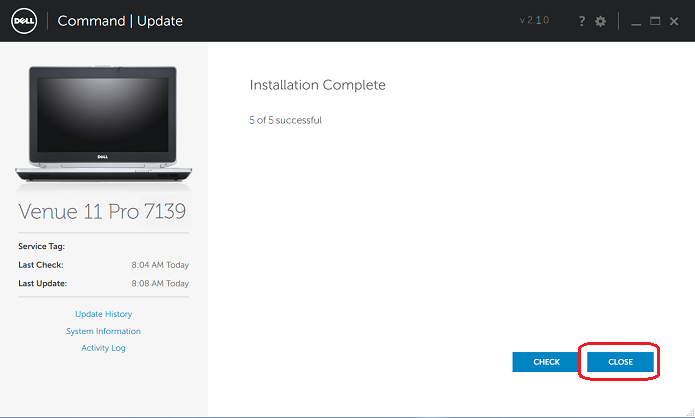Open settings via the gear icon
This screenshot has height=418, width=695.
coord(600,21)
